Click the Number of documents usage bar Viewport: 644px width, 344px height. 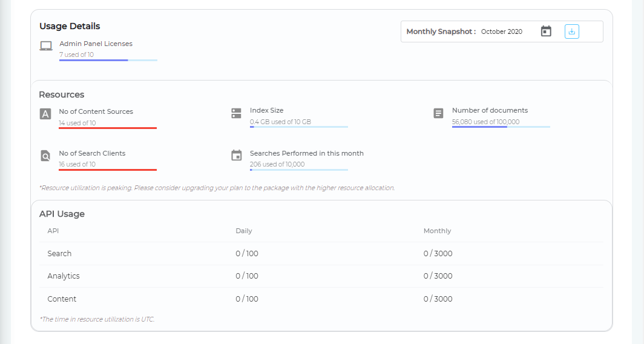[x=501, y=127]
